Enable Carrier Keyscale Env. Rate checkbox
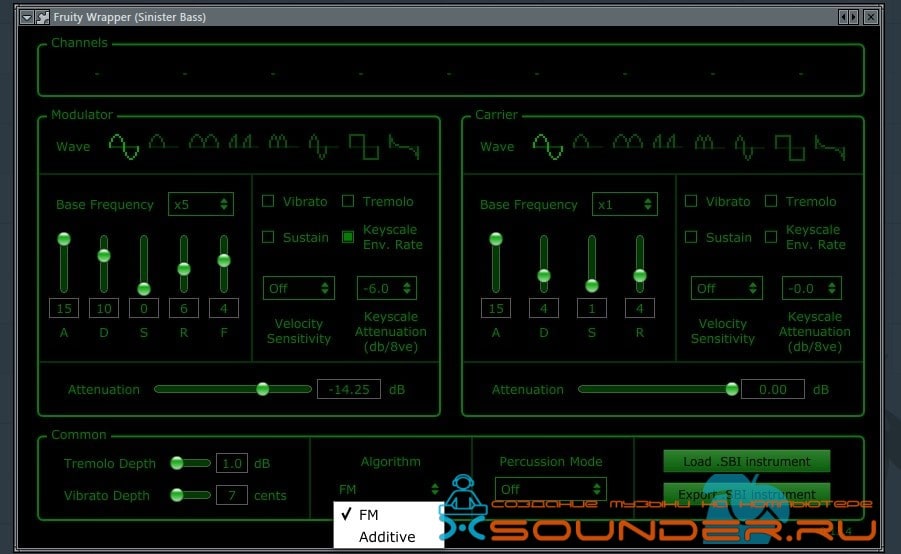Viewport: 901px width, 554px height. 771,237
